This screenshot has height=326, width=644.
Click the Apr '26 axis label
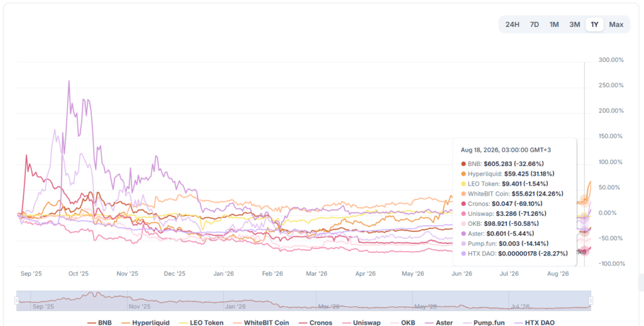point(365,273)
